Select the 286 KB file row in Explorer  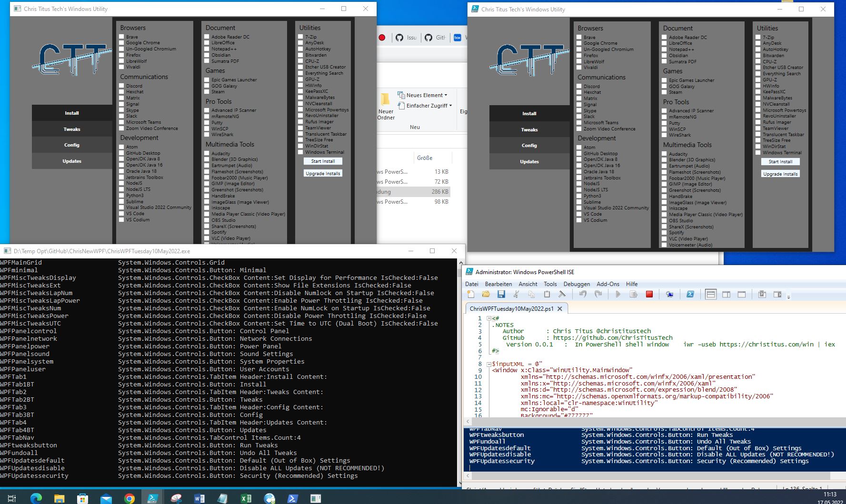pos(413,192)
